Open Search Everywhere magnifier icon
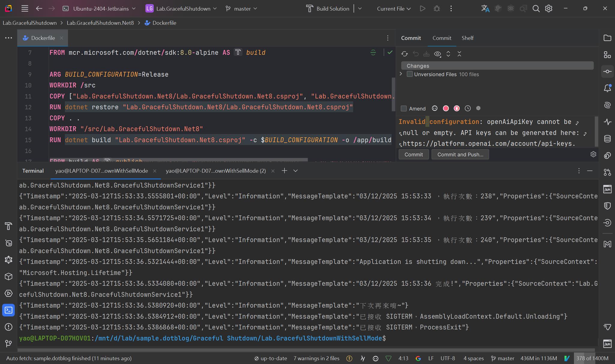Image resolution: width=615 pixels, height=364 pixels. point(536,8)
